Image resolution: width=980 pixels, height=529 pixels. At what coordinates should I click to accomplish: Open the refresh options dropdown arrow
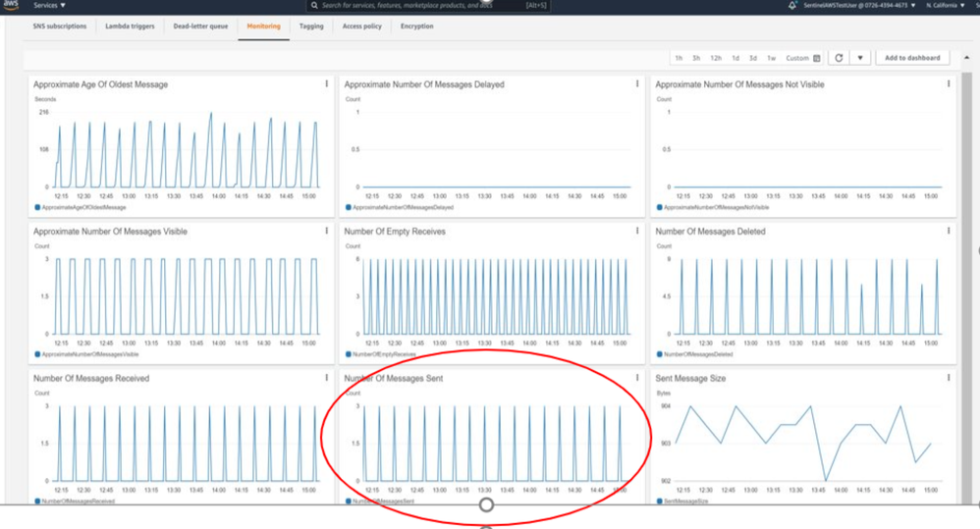pyautogui.click(x=860, y=58)
